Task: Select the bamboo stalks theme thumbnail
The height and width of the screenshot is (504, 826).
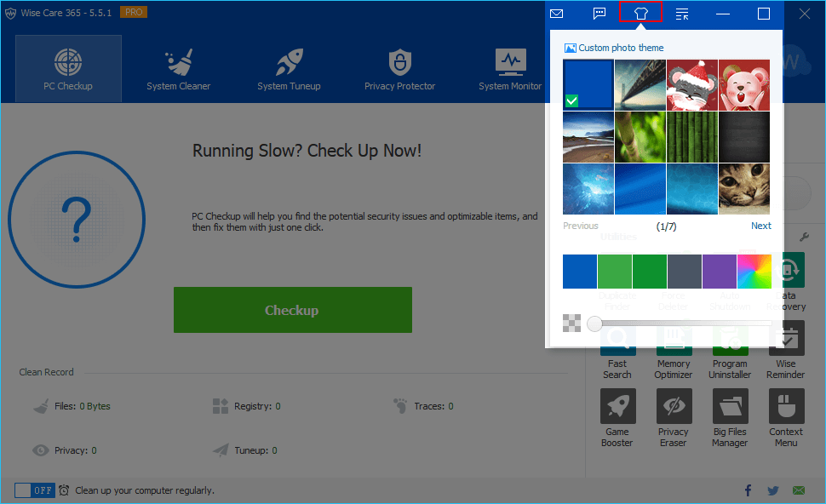Action: pos(691,136)
